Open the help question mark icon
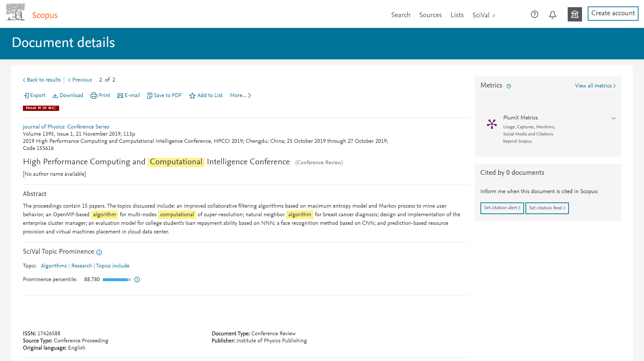 click(x=534, y=15)
